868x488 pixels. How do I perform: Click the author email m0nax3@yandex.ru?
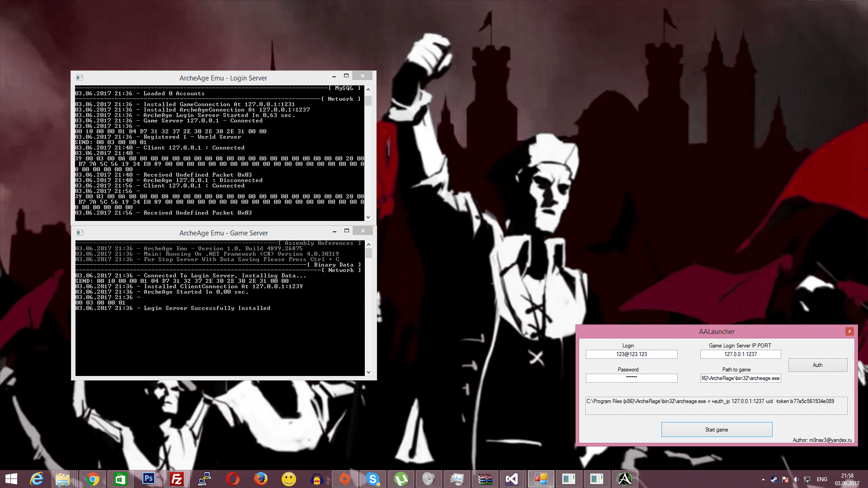point(830,440)
